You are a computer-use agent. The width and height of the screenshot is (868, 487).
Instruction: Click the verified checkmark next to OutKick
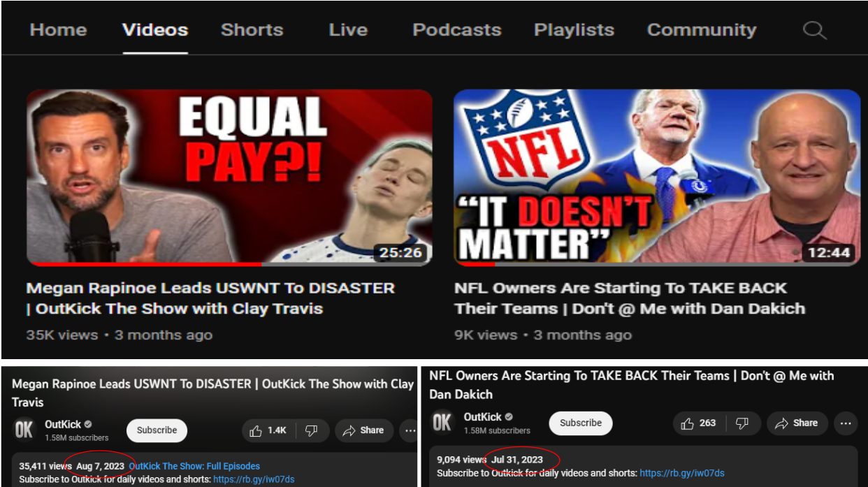87,423
